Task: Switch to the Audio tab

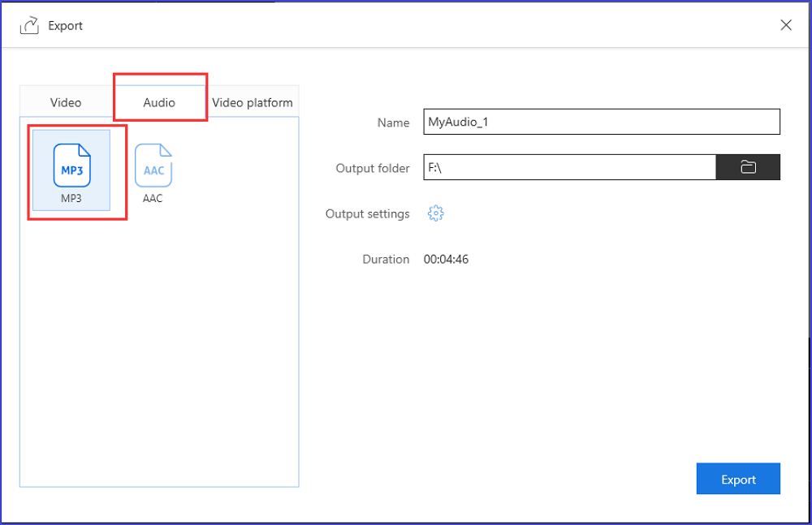Action: [x=159, y=102]
